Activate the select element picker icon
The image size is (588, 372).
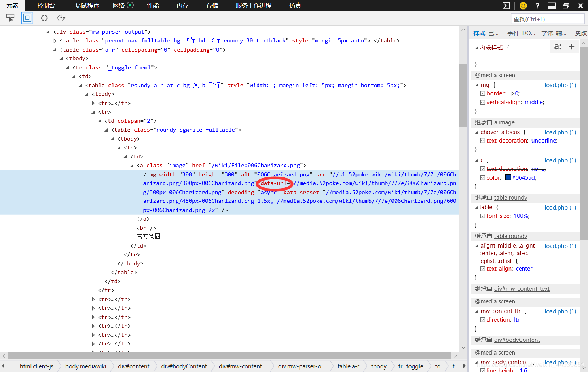10,18
